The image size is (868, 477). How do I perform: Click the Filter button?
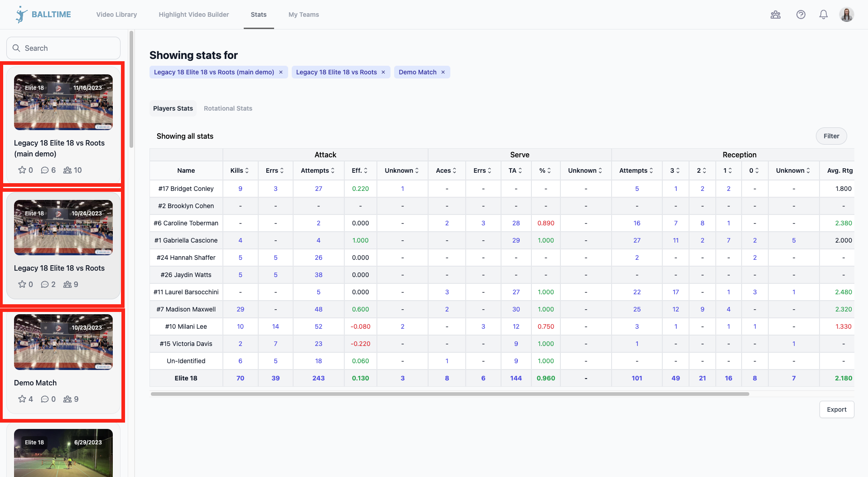click(x=831, y=136)
